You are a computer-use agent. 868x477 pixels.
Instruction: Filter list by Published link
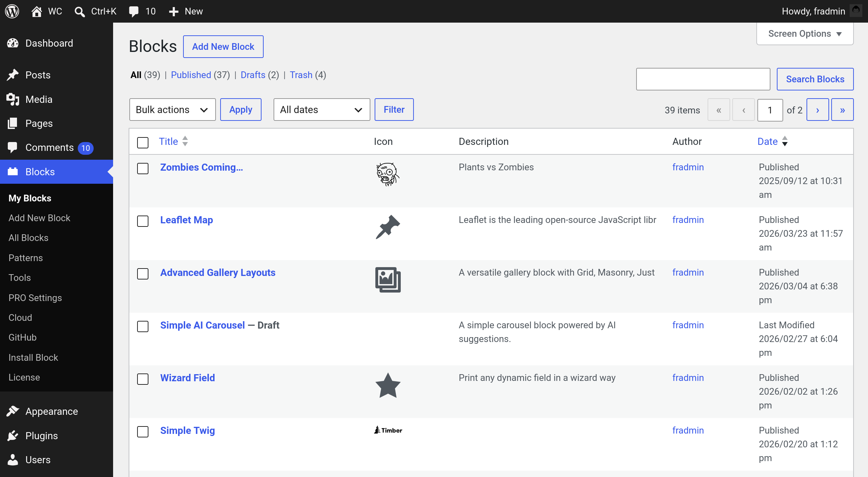click(191, 75)
